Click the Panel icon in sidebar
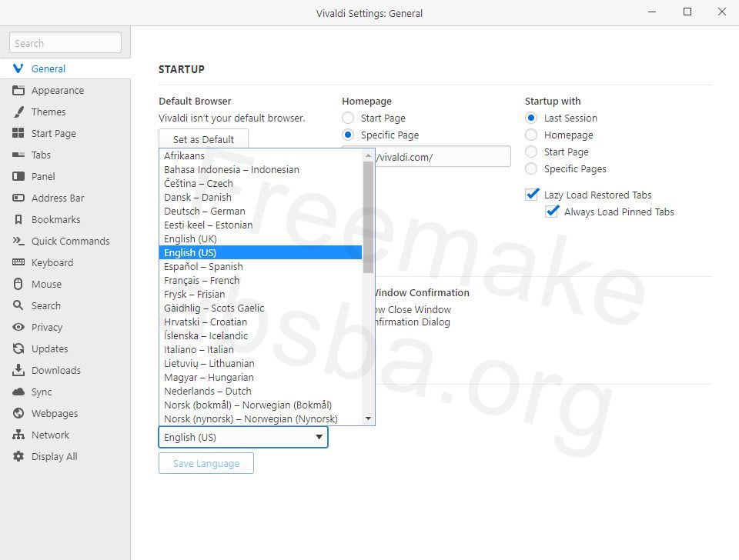 click(18, 177)
